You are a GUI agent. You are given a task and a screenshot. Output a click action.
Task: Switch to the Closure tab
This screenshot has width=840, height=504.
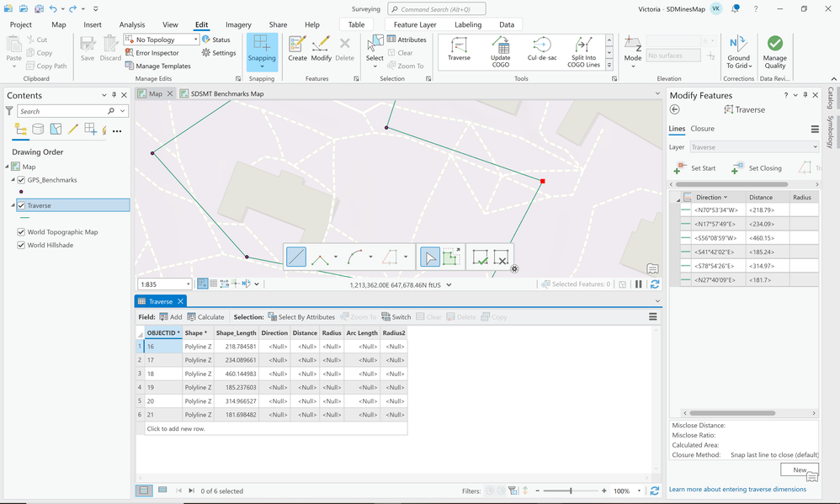tap(702, 129)
